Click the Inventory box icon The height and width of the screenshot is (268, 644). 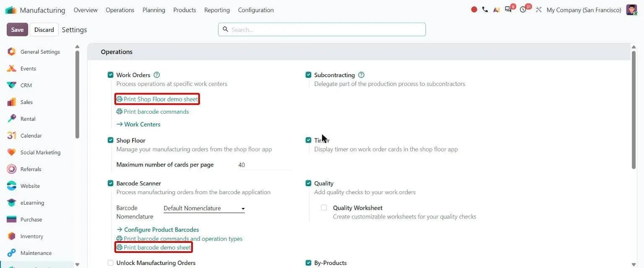pos(12,236)
